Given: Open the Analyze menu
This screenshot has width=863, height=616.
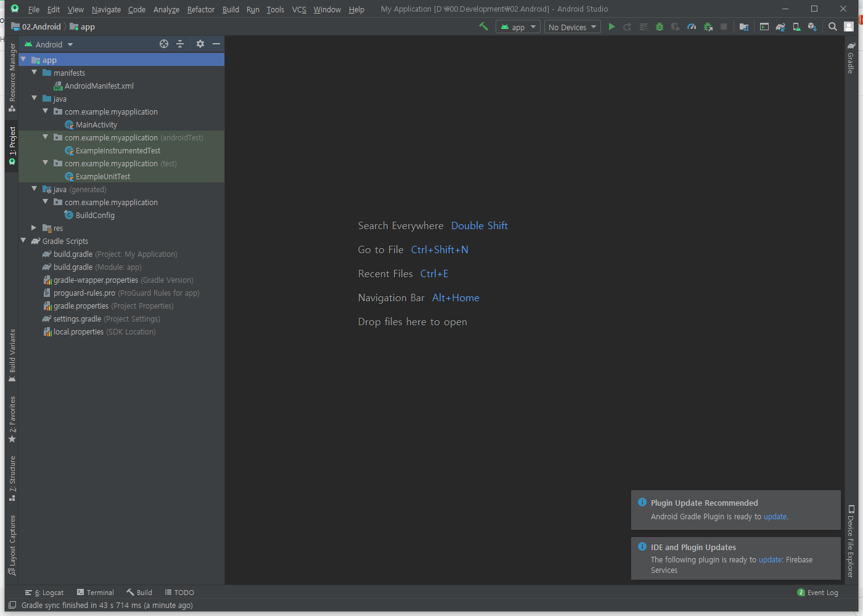Looking at the screenshot, I should pos(166,9).
